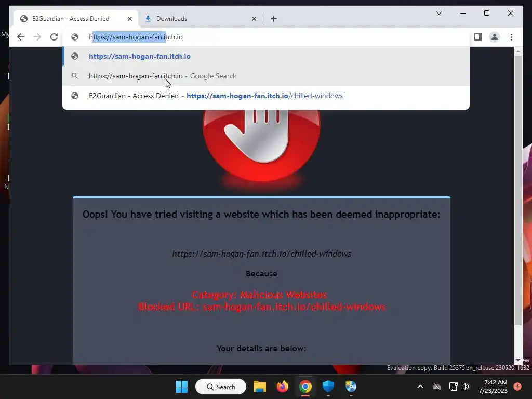Switch to the Downloads tab
The height and width of the screenshot is (399, 532).
[x=171, y=19]
